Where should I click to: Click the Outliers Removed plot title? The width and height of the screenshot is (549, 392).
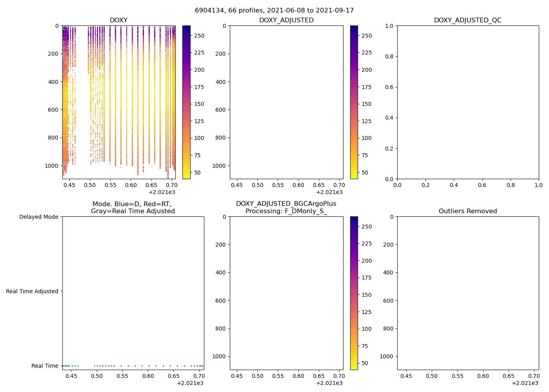467,211
